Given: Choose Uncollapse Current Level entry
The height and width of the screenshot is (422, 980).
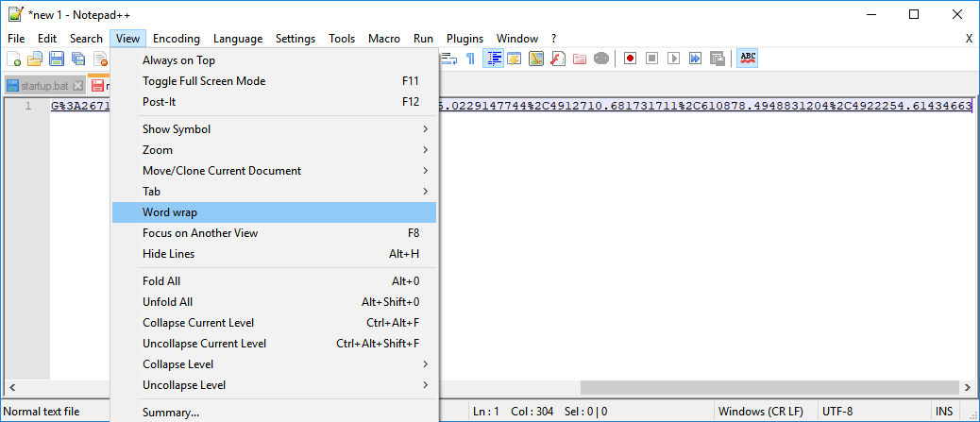Looking at the screenshot, I should [275, 344].
